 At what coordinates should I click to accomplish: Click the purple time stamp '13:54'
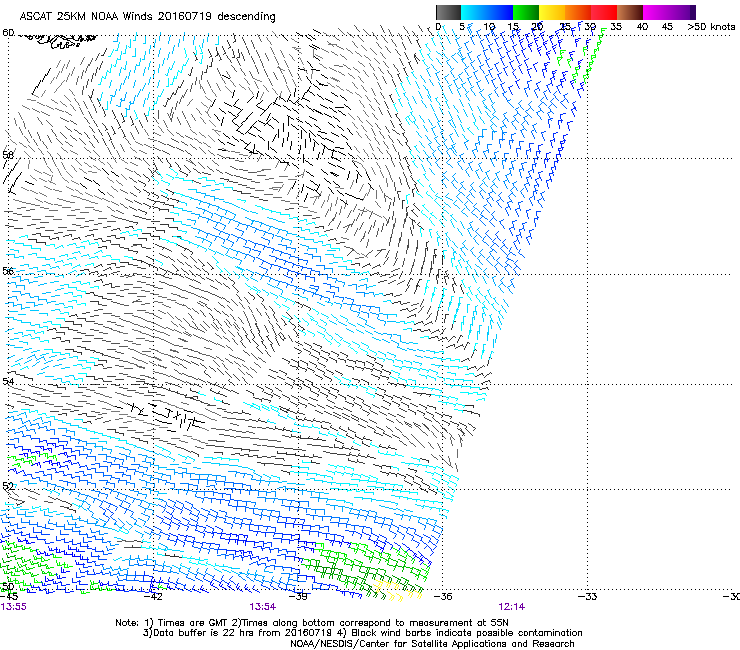[x=263, y=607]
